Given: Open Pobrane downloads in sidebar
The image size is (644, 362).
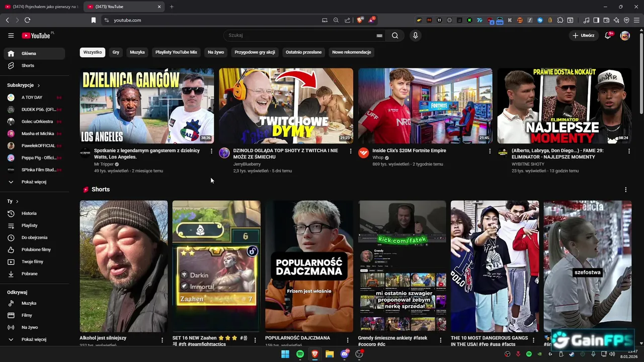Looking at the screenshot, I should pos(34,274).
